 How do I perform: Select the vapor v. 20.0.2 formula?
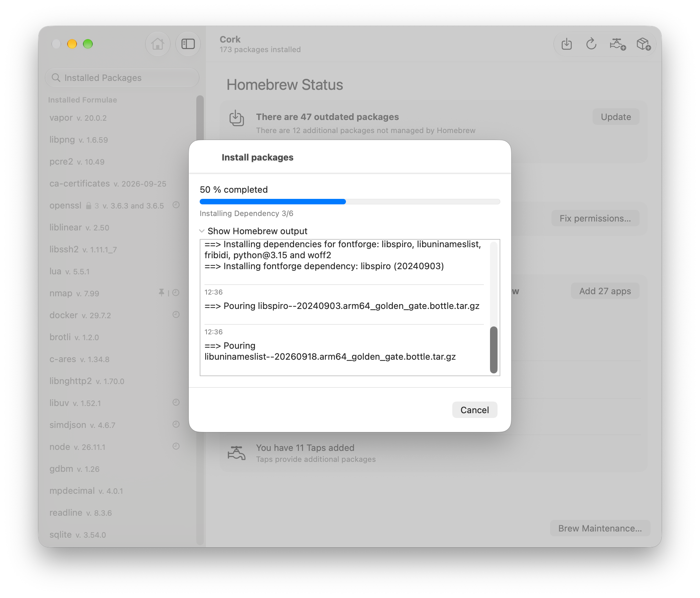click(x=115, y=118)
